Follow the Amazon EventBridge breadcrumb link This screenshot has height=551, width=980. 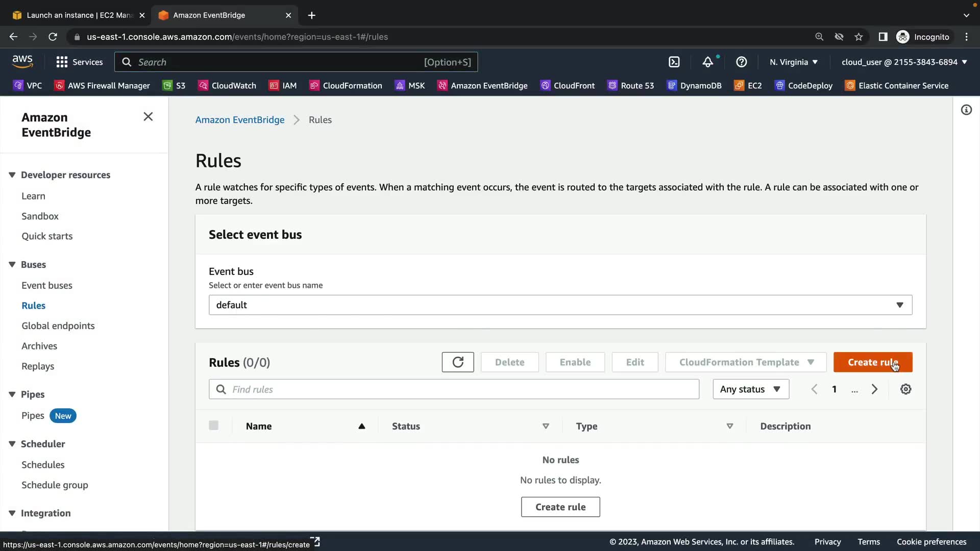click(239, 120)
